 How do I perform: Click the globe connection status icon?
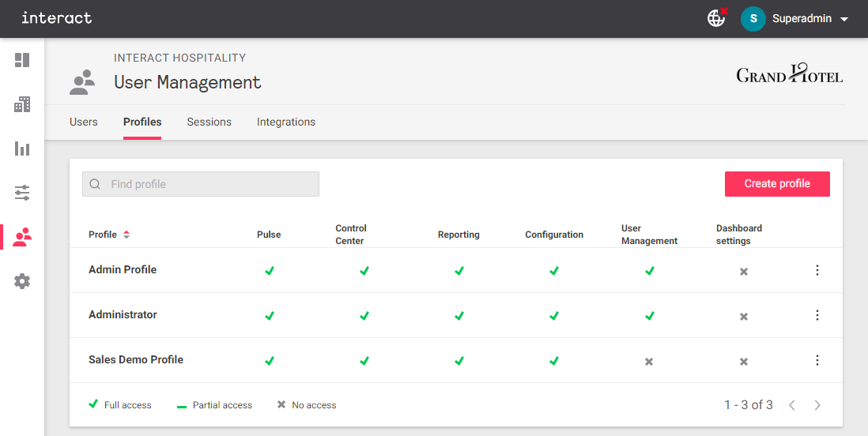(718, 17)
